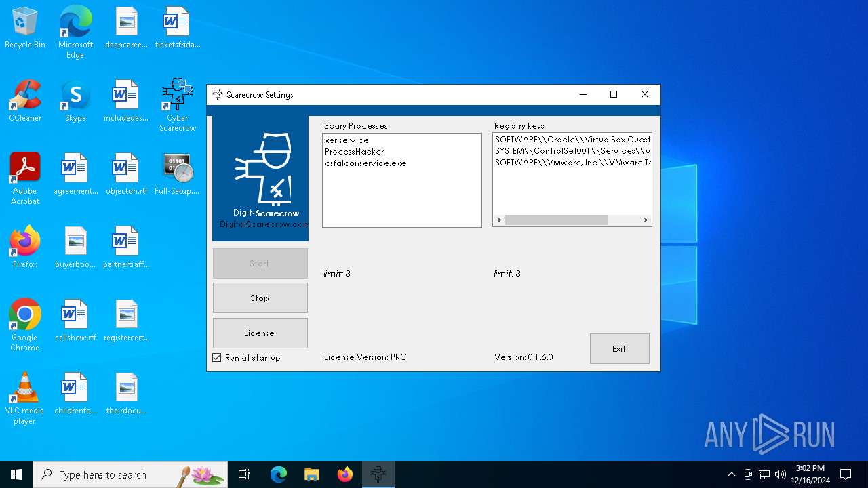Screen dimensions: 868x488
Task: Click the Registry keys scrollbar left arrow
Action: click(x=500, y=220)
